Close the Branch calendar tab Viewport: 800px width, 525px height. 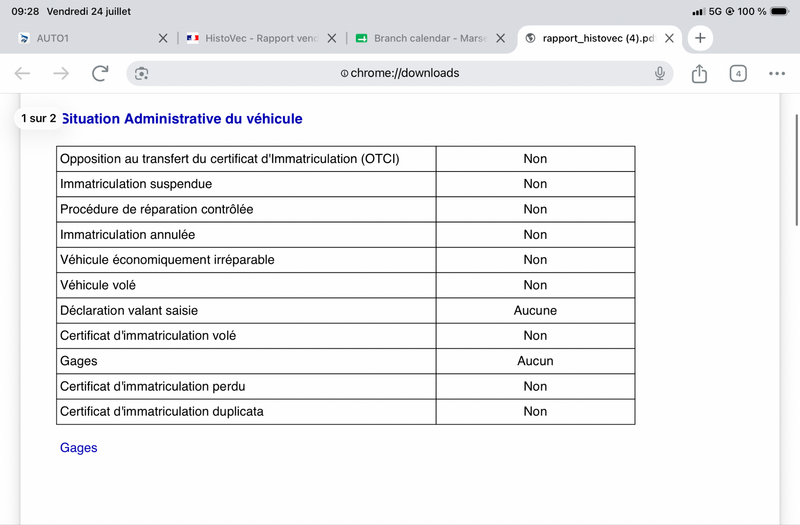tap(501, 38)
